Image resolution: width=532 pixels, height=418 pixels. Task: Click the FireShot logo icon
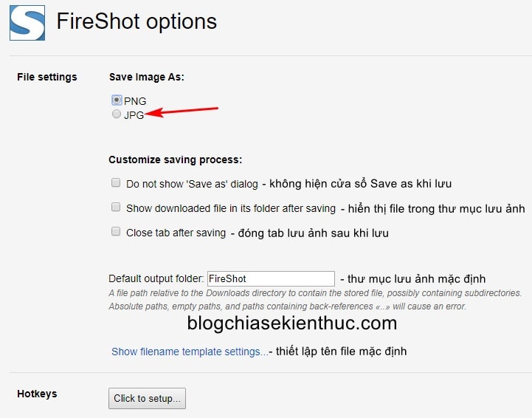click(x=27, y=23)
